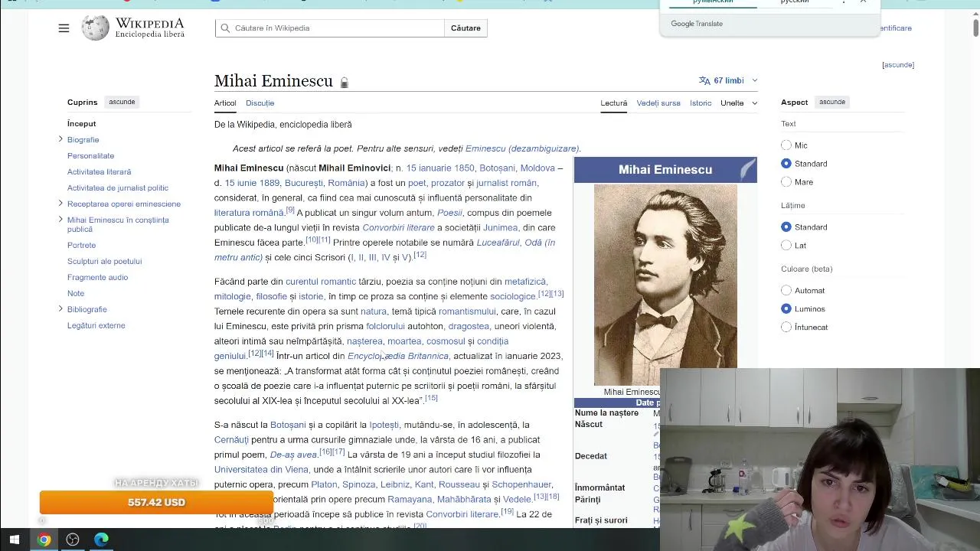The width and height of the screenshot is (980, 551).
Task: Open the Cernăuți link
Action: [231, 440]
